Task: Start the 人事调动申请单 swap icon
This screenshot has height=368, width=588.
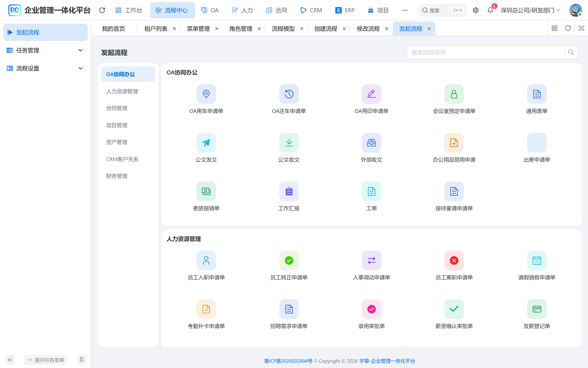Action: [x=372, y=260]
